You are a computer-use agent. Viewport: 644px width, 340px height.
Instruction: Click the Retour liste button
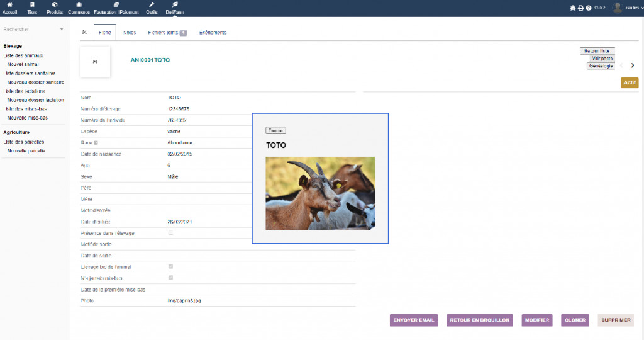[x=597, y=51]
